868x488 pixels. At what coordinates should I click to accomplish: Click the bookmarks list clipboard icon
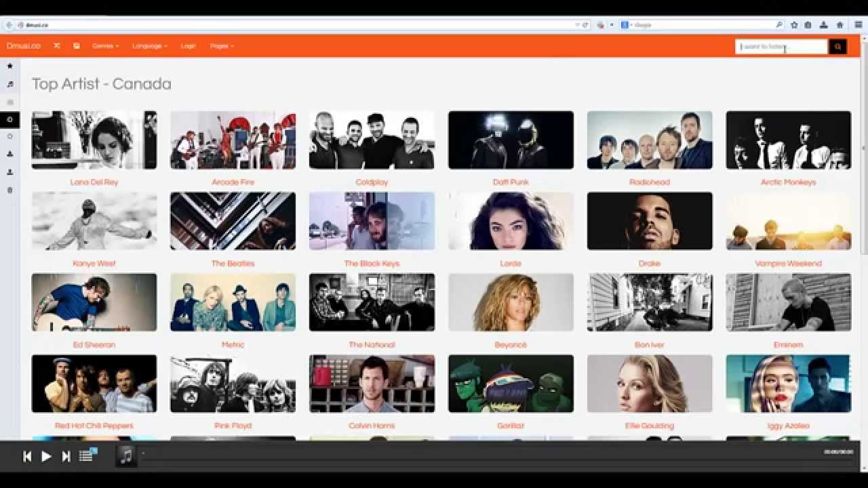808,25
